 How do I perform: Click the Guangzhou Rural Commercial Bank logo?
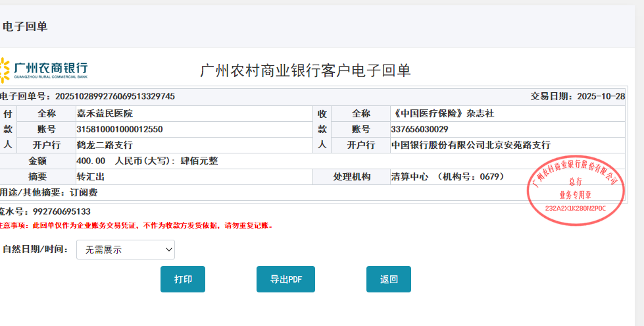point(43,70)
